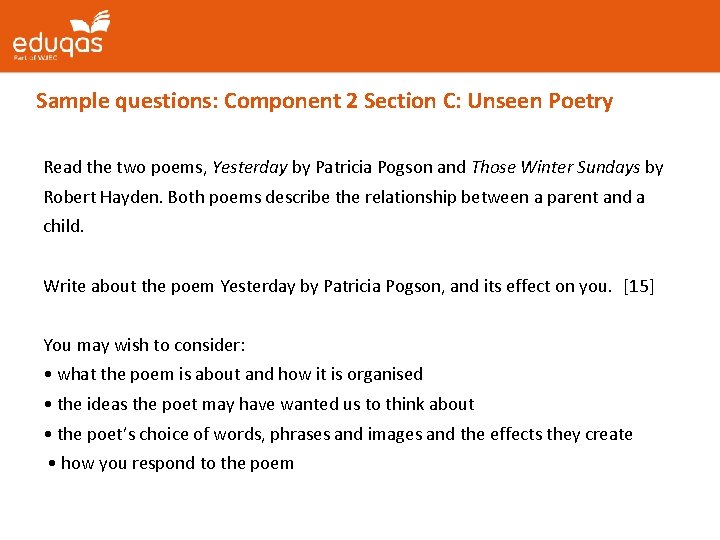Click bullet 'how you respond to the poem'
Viewport: 720px width, 540px height.
[176, 463]
